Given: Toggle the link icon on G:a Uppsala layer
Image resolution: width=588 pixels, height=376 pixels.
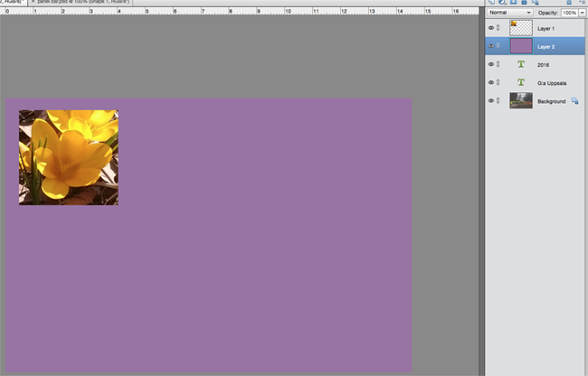Looking at the screenshot, I should point(498,82).
